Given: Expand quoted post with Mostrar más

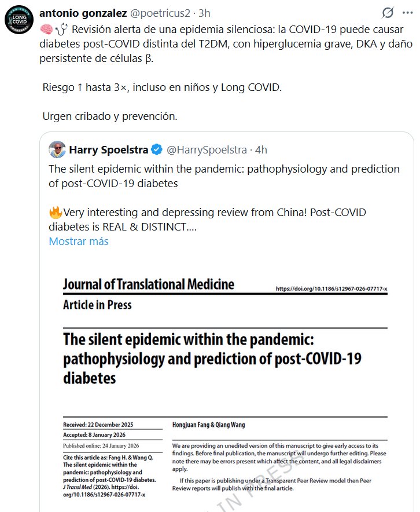Looking at the screenshot, I should (x=78, y=241).
